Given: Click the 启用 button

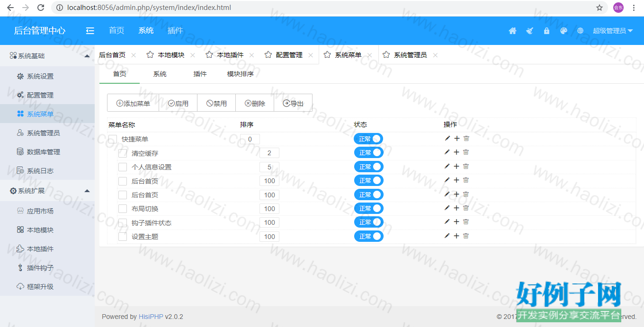Looking at the screenshot, I should click(178, 103).
